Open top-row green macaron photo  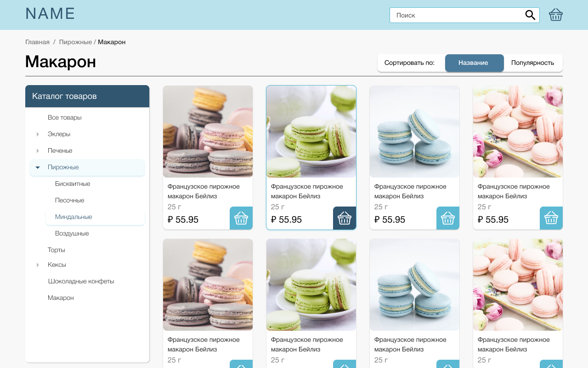(x=311, y=132)
